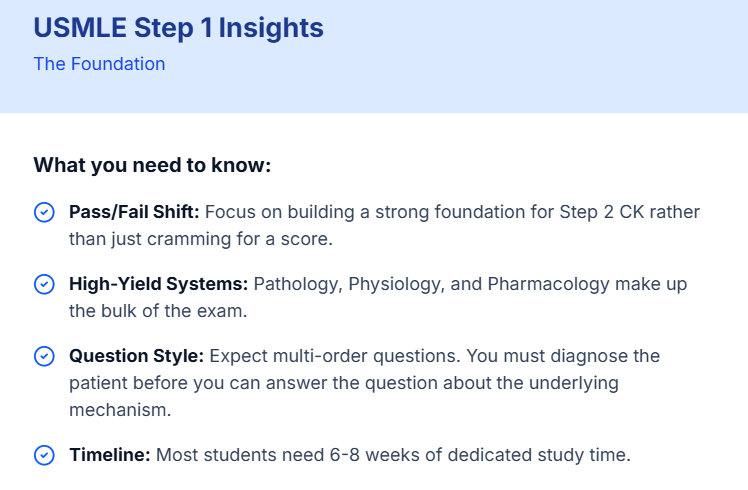Click the word "Pharmacology" in the list
This screenshot has width=748, height=490.
click(542, 284)
